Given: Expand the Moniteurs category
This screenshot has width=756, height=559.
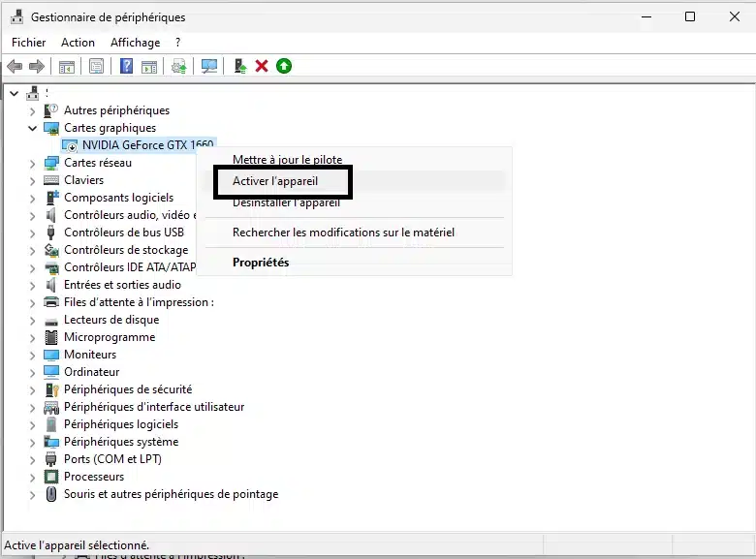Looking at the screenshot, I should coord(32,356).
